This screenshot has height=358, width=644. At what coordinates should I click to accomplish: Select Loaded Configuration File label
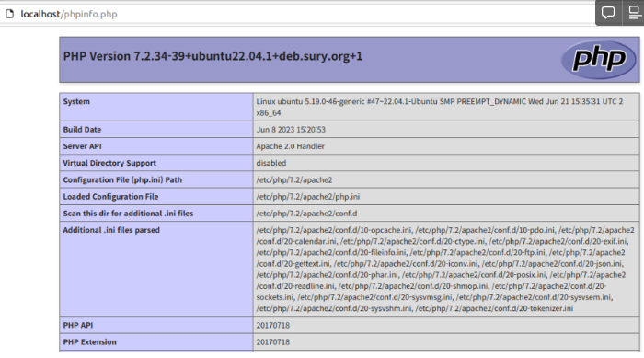tap(110, 197)
